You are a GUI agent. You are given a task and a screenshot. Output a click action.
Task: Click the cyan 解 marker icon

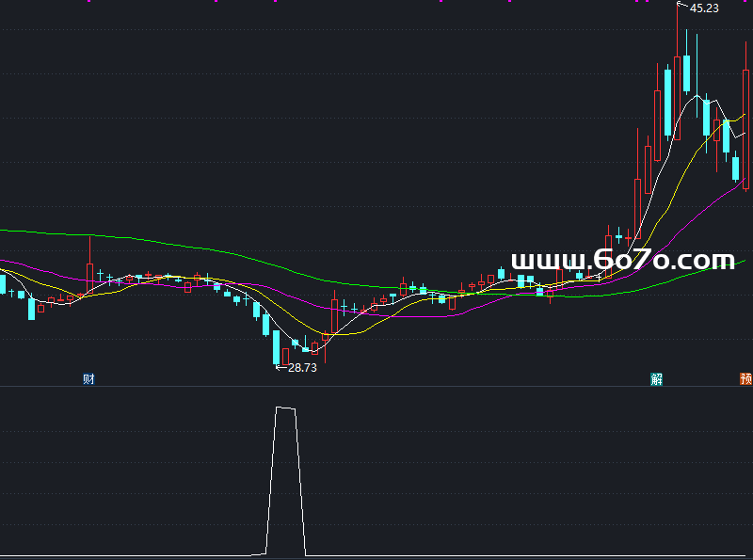click(656, 379)
